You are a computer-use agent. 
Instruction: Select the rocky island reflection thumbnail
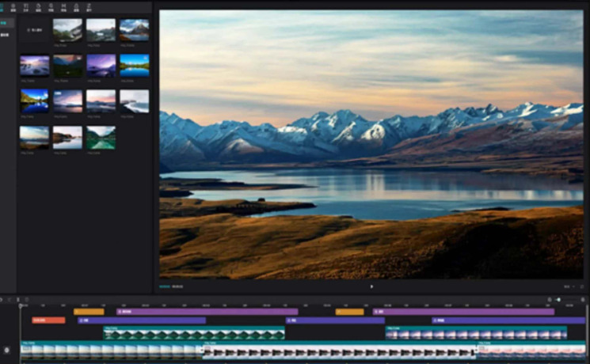coord(68,138)
